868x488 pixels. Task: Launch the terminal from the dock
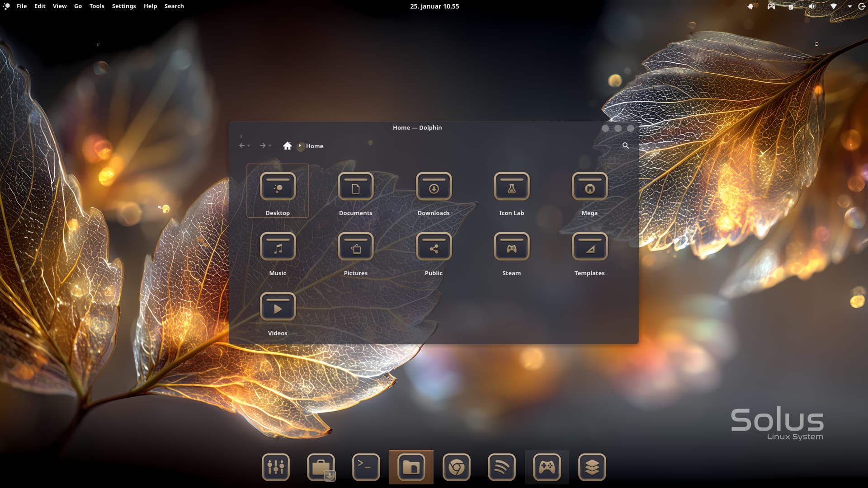pos(366,467)
